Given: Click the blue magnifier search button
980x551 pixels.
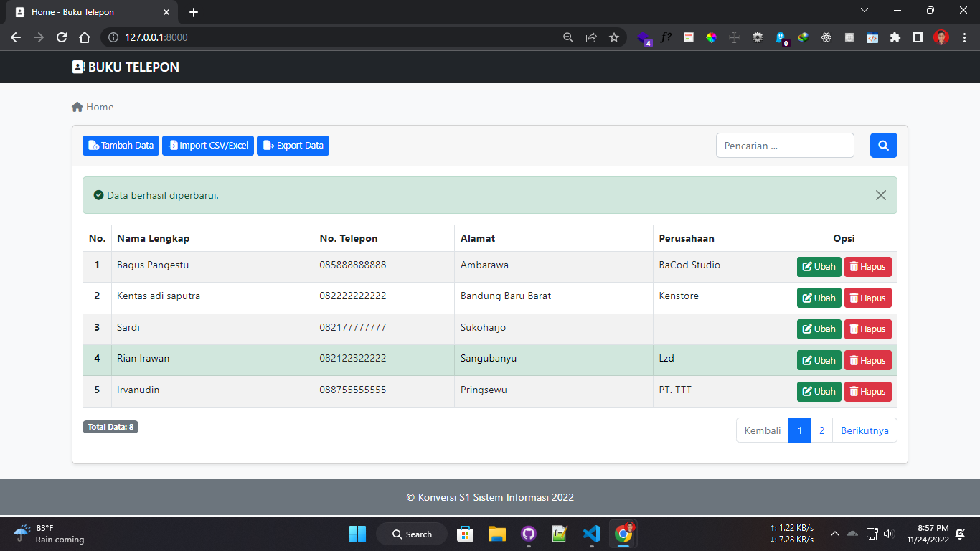Looking at the screenshot, I should point(883,146).
